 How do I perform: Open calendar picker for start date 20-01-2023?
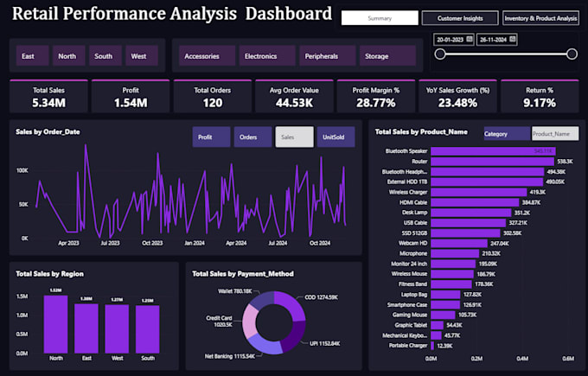point(470,39)
